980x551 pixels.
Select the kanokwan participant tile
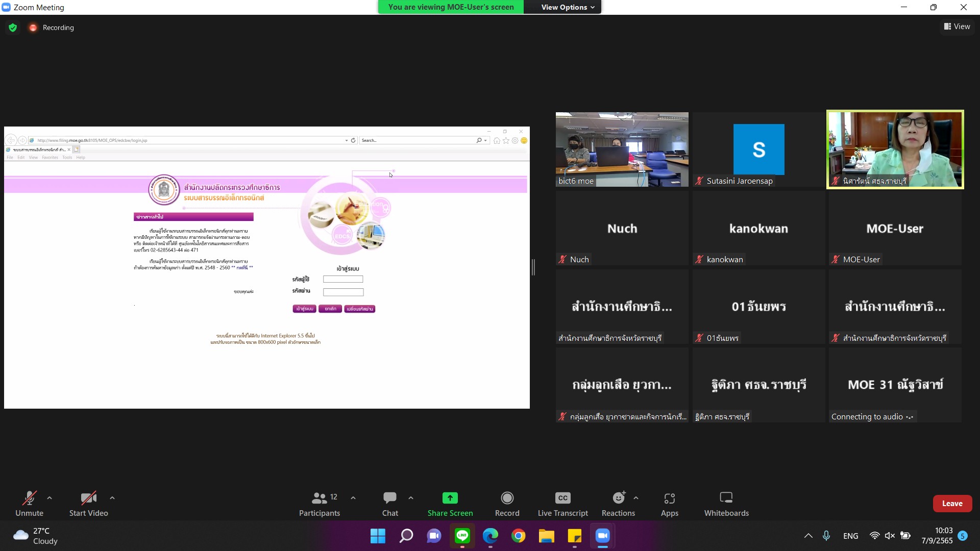point(758,228)
